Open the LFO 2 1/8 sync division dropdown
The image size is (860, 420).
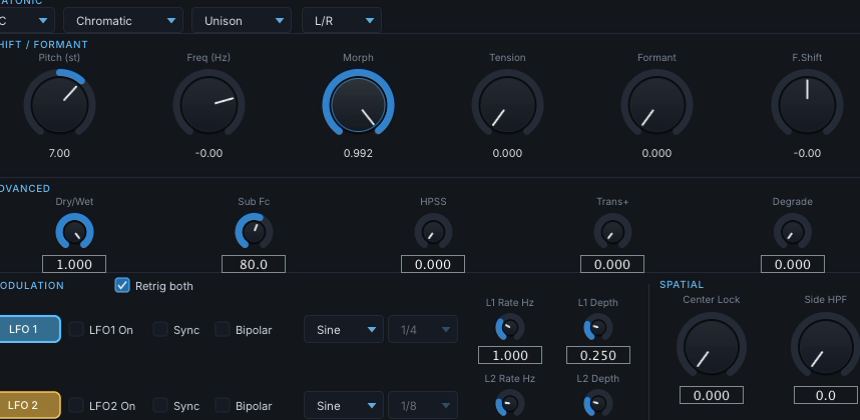[422, 406]
